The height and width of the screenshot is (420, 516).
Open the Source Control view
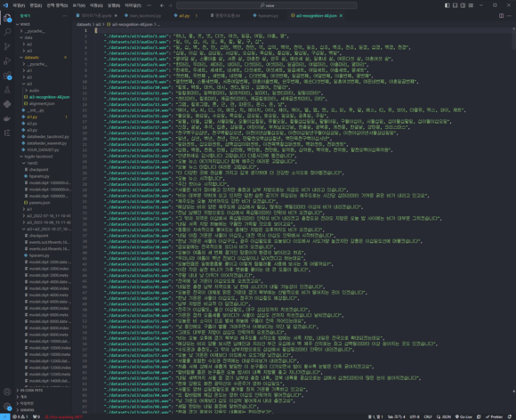point(7,46)
